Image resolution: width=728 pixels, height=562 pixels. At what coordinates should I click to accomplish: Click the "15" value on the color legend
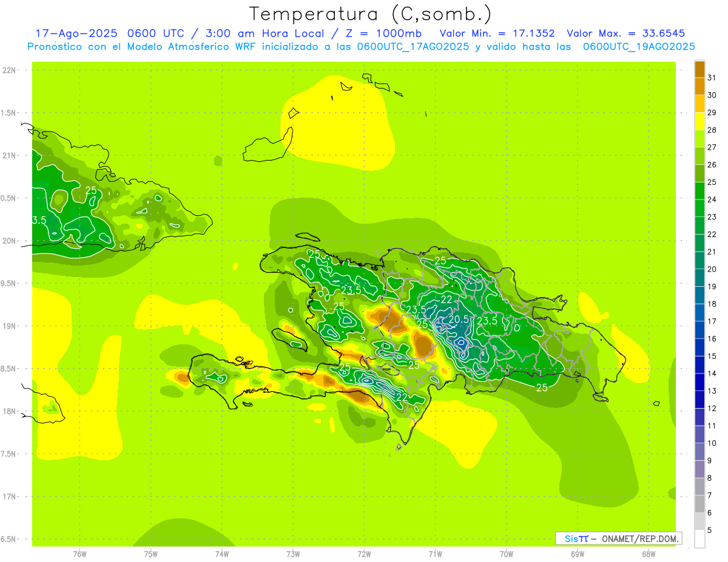click(x=712, y=356)
